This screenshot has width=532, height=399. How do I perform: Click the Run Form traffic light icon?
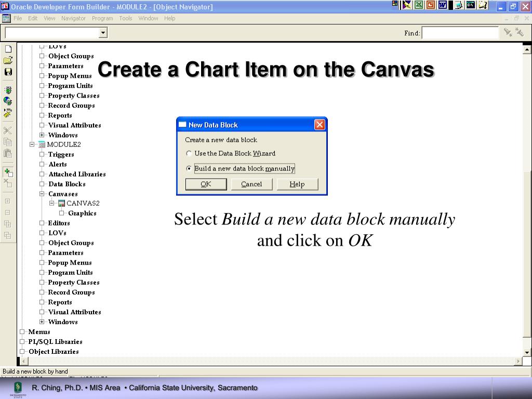click(x=8, y=90)
